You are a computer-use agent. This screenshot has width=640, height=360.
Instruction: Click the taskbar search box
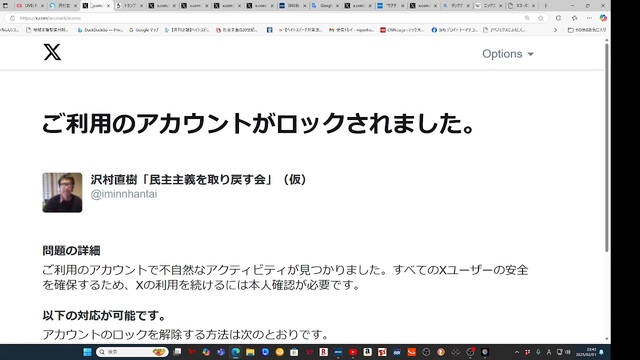click(x=132, y=352)
